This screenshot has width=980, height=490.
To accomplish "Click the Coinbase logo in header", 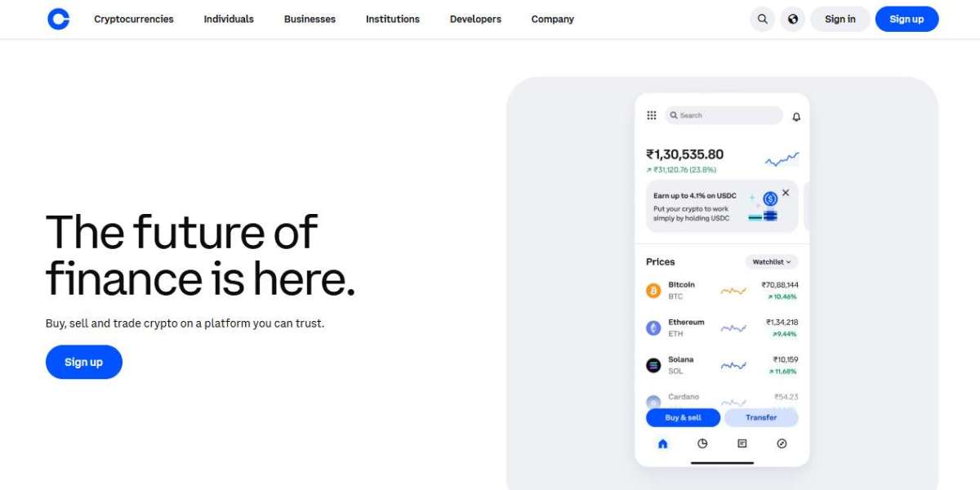I will [59, 19].
